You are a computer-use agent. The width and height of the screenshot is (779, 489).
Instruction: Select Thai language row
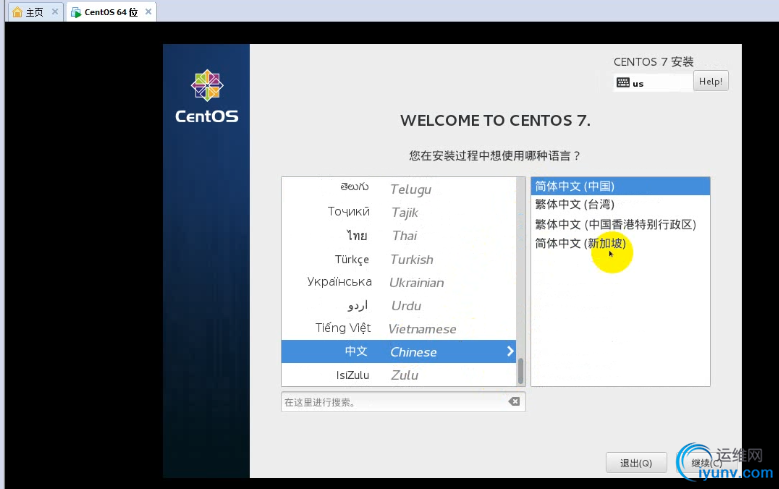(399, 236)
